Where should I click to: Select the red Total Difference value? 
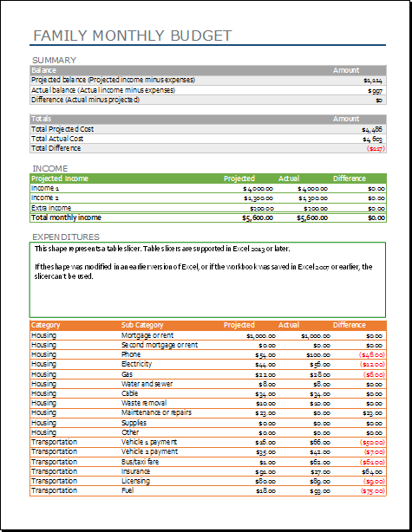point(376,149)
